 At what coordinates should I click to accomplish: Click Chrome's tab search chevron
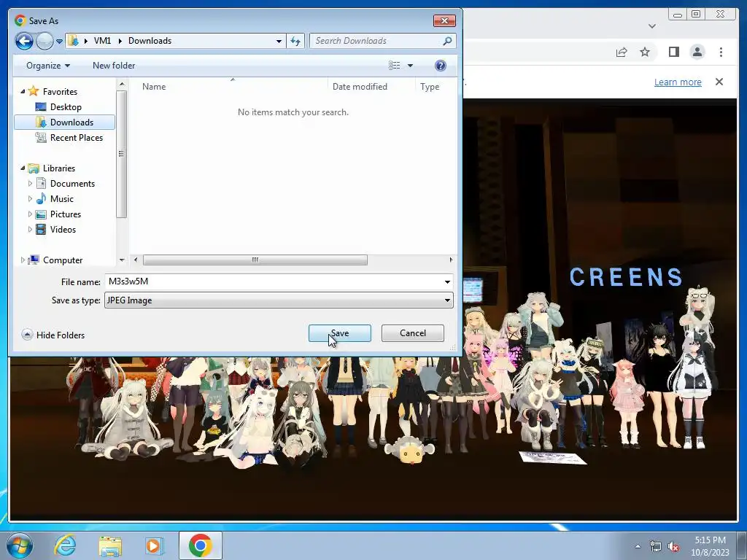(x=652, y=26)
